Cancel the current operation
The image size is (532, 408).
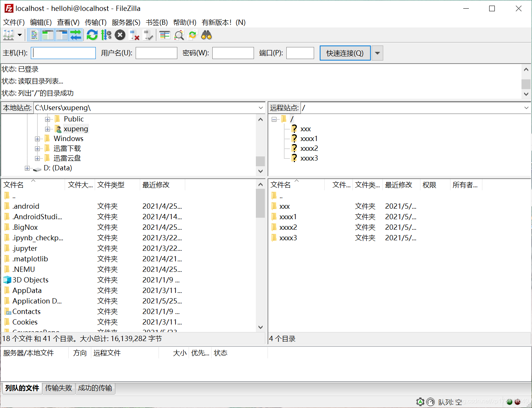[x=119, y=35]
